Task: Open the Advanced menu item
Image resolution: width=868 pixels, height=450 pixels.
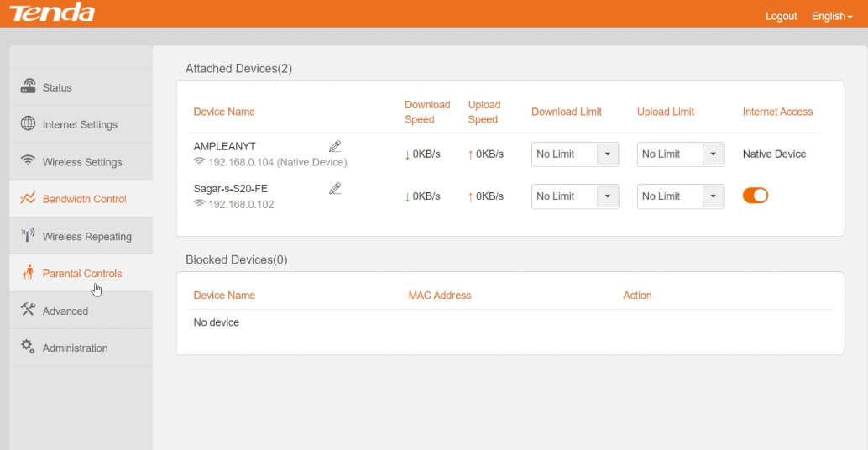Action: coord(81,311)
